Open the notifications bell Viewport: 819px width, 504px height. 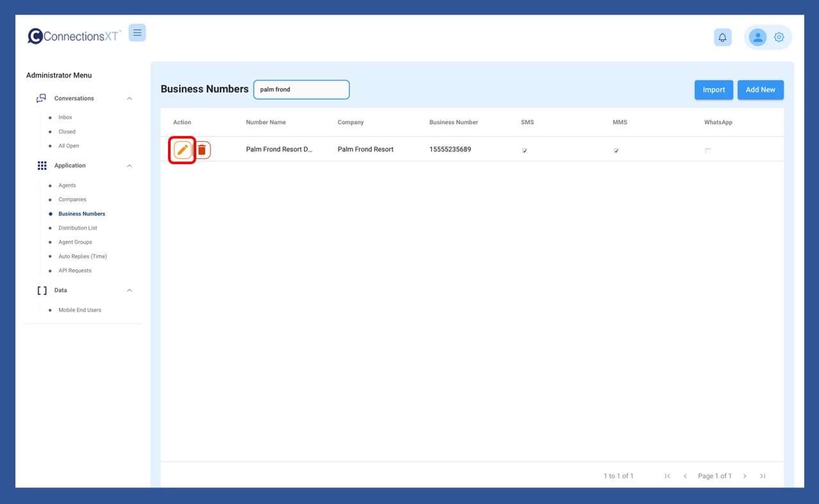point(722,37)
